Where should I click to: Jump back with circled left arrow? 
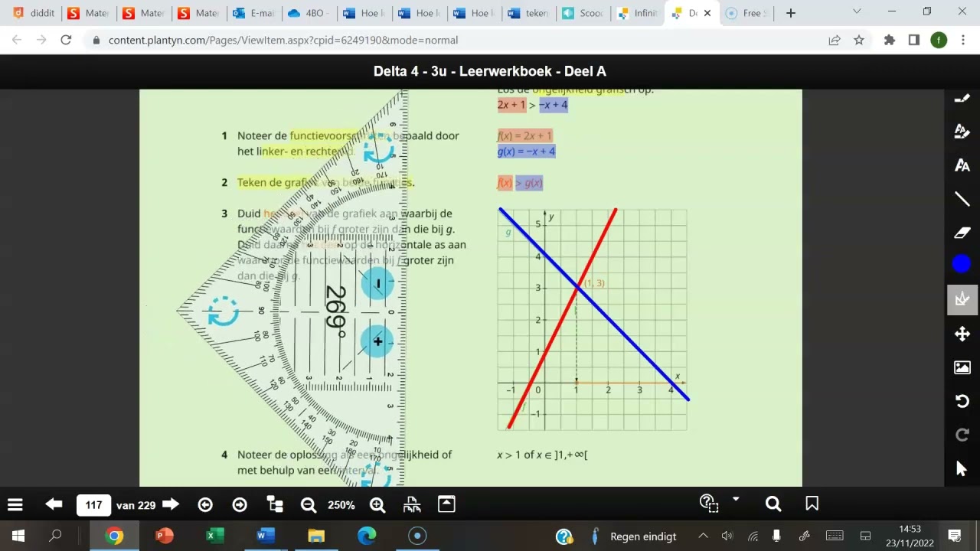pyautogui.click(x=205, y=504)
